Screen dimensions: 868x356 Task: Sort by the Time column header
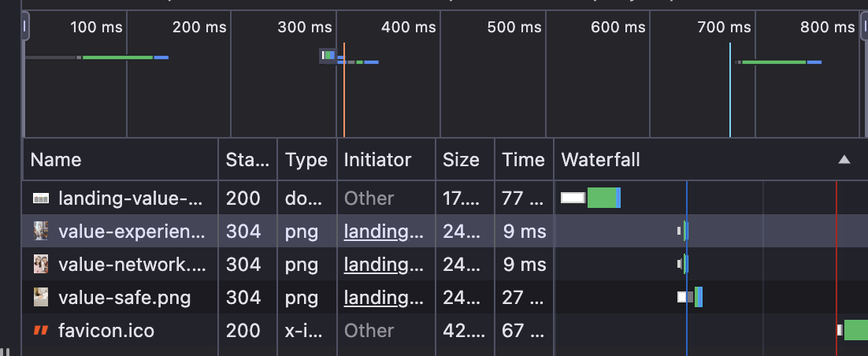click(x=524, y=160)
